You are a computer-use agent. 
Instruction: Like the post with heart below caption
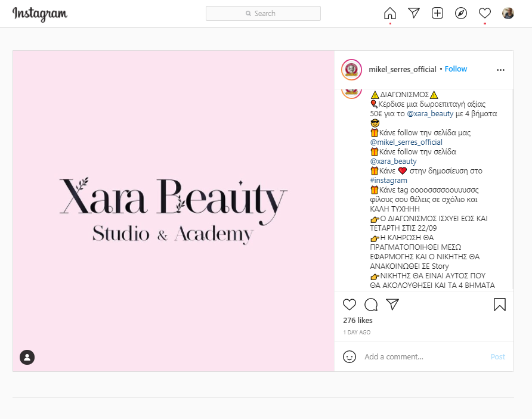click(349, 305)
